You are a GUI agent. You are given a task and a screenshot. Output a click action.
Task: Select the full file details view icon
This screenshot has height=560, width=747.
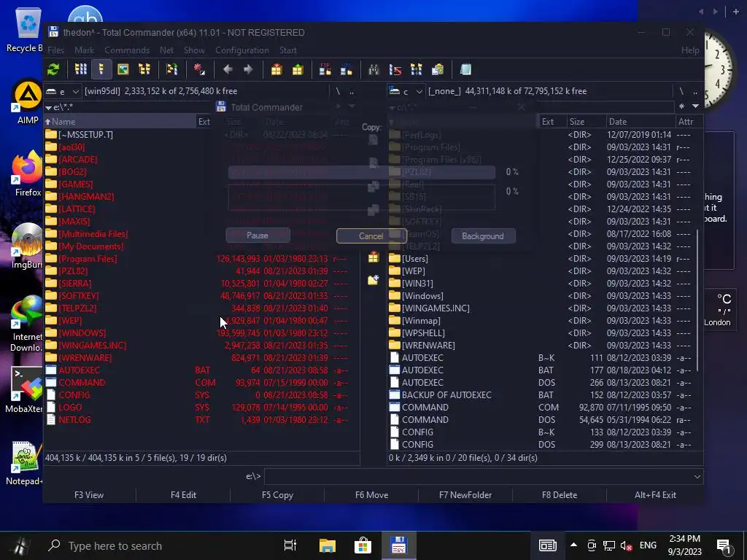click(x=101, y=69)
